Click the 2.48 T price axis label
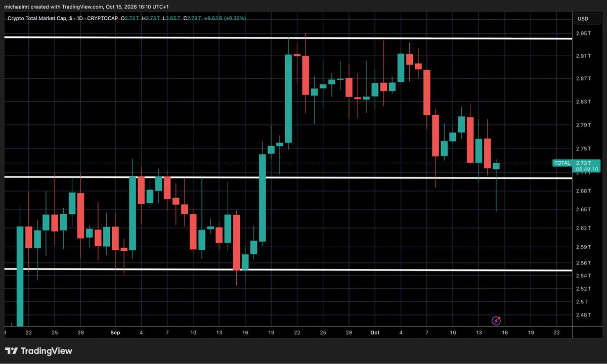607x364 pixels. click(x=584, y=315)
